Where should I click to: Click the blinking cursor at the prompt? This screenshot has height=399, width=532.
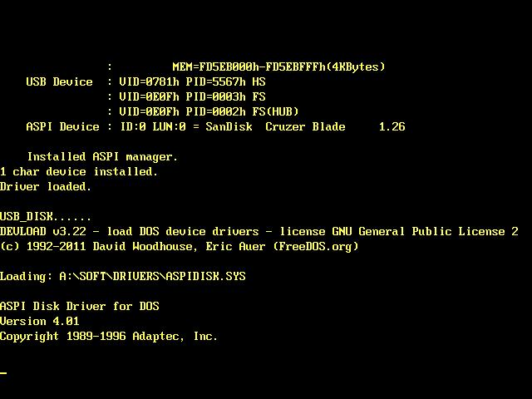[x=3, y=373]
